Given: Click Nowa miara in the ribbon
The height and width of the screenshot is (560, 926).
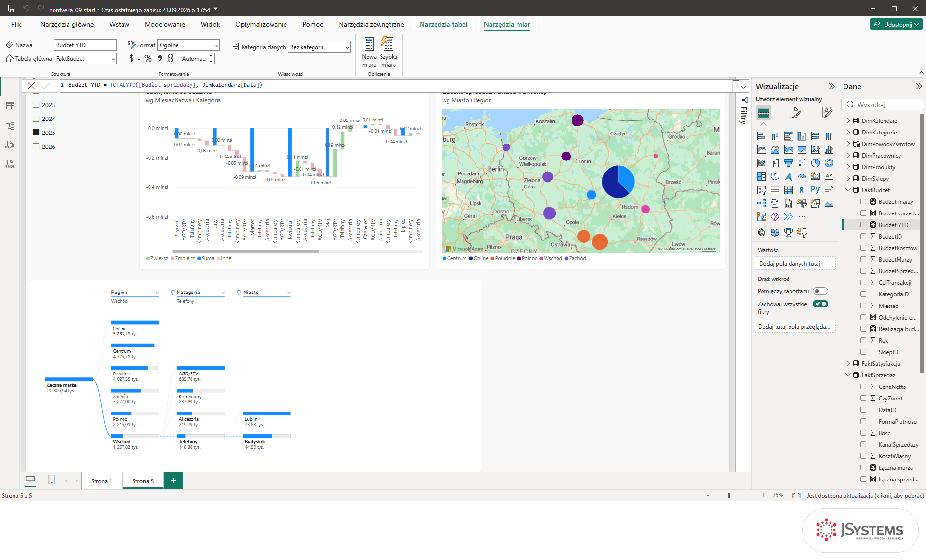Looking at the screenshot, I should point(369,53).
